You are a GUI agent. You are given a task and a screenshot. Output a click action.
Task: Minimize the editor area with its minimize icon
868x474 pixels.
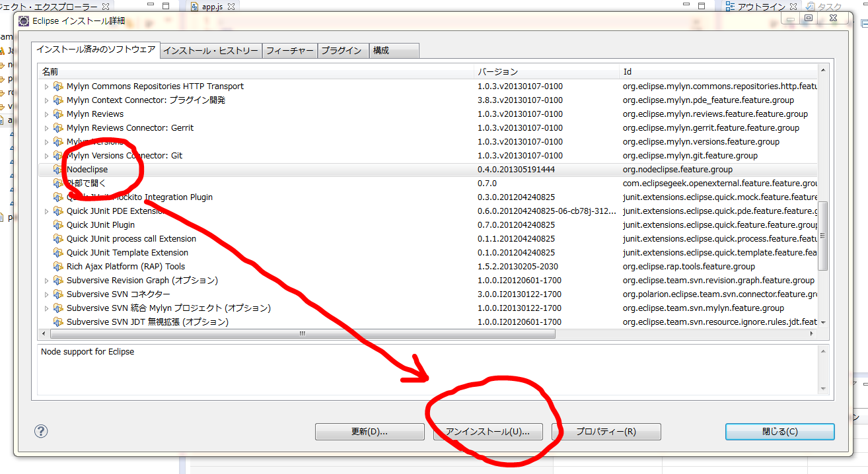point(688,6)
